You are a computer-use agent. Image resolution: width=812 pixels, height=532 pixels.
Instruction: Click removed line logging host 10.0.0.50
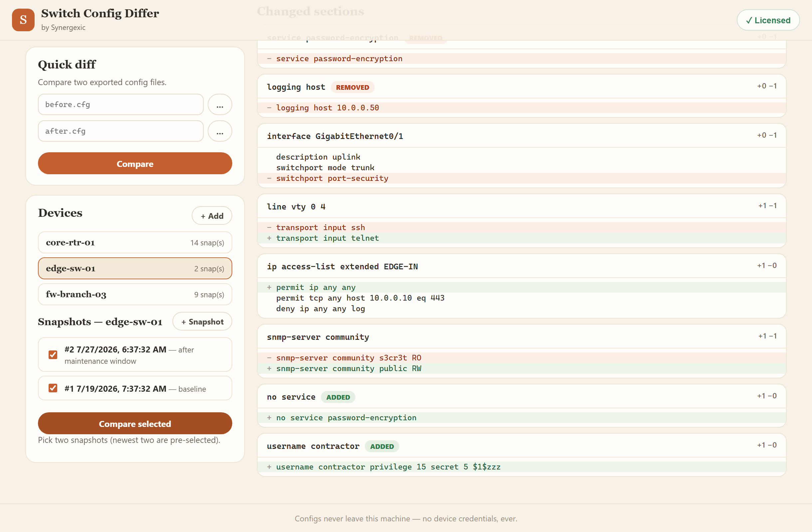(x=521, y=107)
